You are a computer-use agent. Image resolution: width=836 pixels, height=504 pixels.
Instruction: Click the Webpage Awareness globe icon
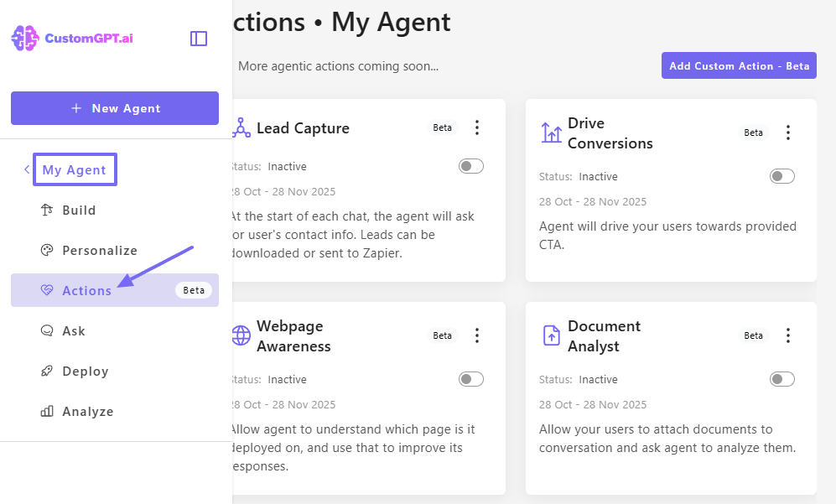point(241,335)
